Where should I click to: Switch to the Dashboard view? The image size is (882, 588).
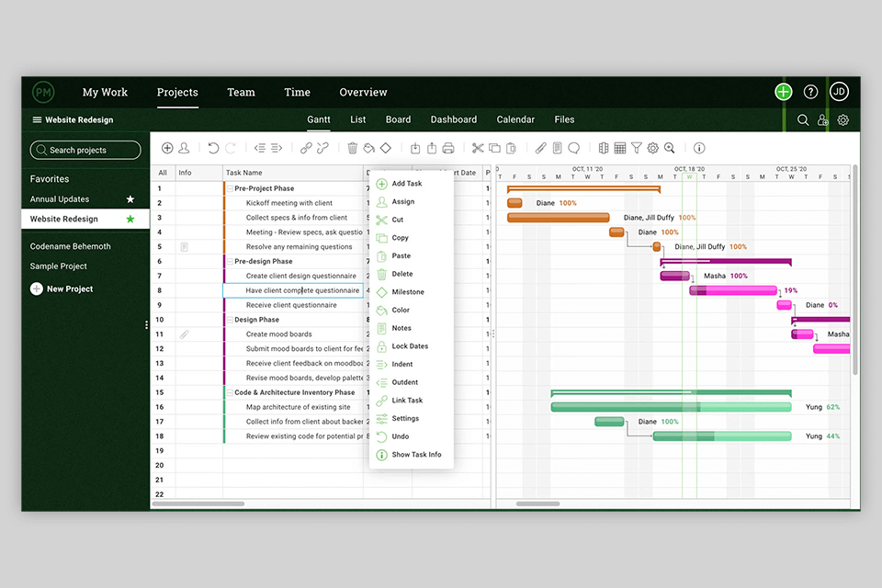click(x=453, y=119)
